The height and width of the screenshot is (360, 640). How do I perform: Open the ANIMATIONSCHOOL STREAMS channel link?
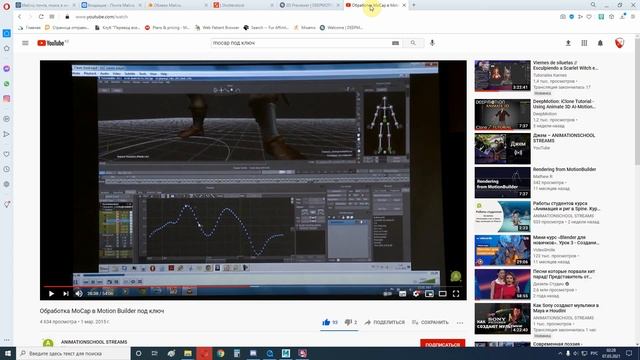click(x=94, y=342)
